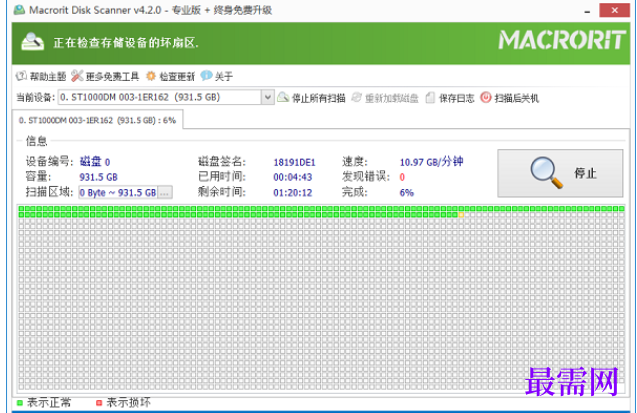
Task: Click the title bar application icon
Action: [x=19, y=10]
